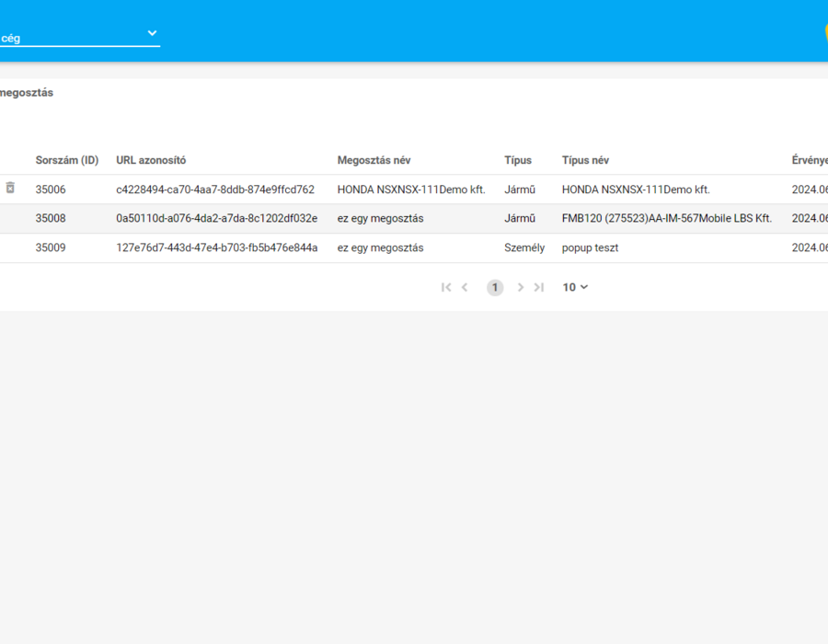Click the 'popup teszt' type name
Viewport: 828px width, 644px height.
590,247
